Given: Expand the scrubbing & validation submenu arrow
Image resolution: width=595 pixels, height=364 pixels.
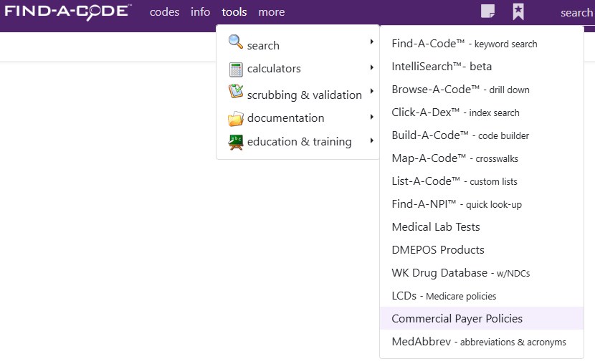Looking at the screenshot, I should (372, 91).
